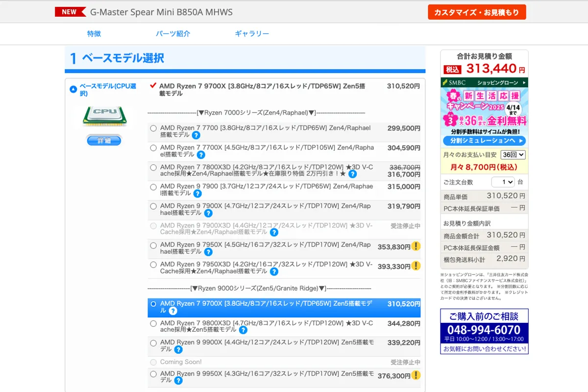Image resolution: width=588 pixels, height=392 pixels.
Task: Open help icon for Ryzen 9 7950X3D
Action: (274, 271)
